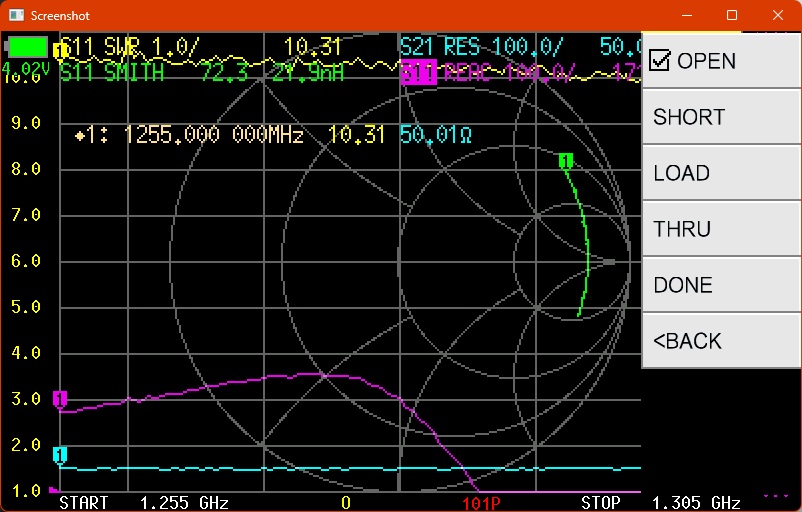This screenshot has height=512, width=802.
Task: Click the app icon in title bar
Action: pos(15,16)
